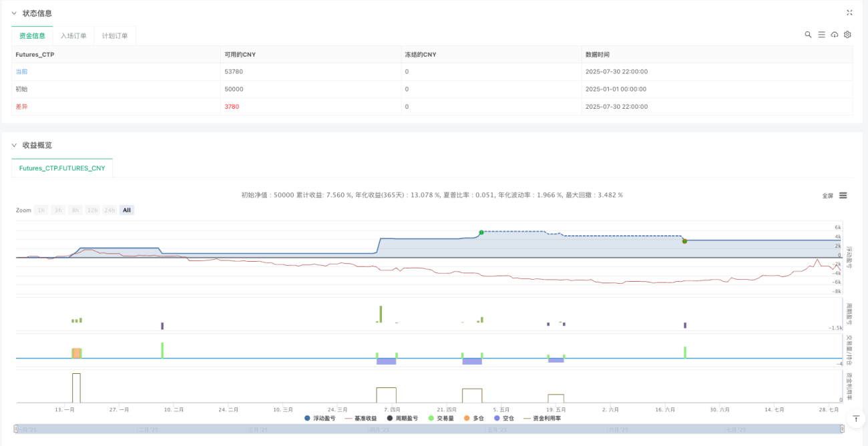Click the cloud download icon

(835, 35)
